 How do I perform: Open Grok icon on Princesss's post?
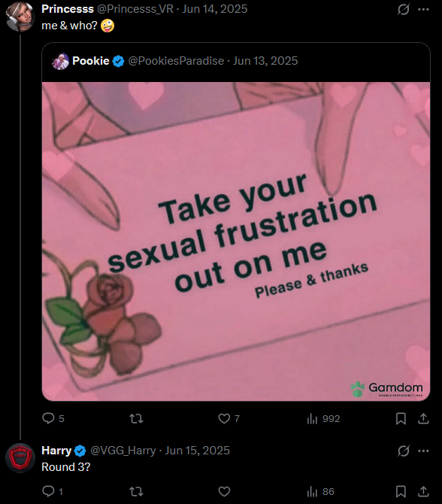pos(403,9)
